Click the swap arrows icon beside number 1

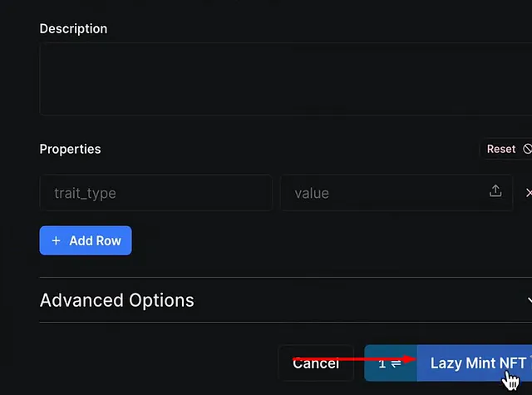coord(396,363)
